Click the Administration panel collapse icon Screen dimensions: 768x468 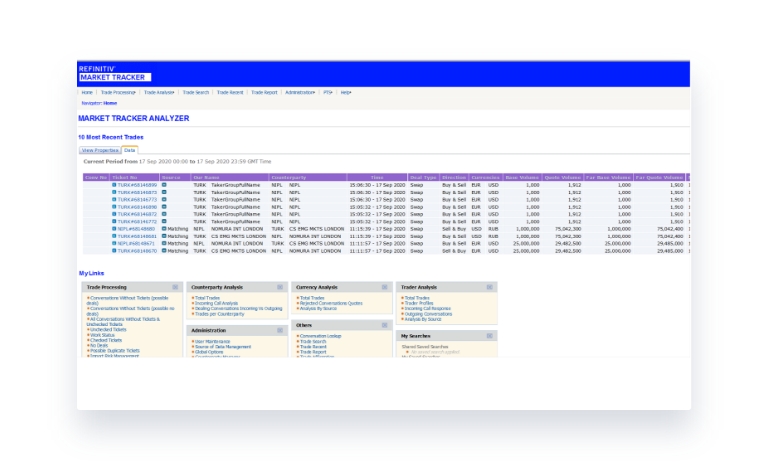coord(280,330)
